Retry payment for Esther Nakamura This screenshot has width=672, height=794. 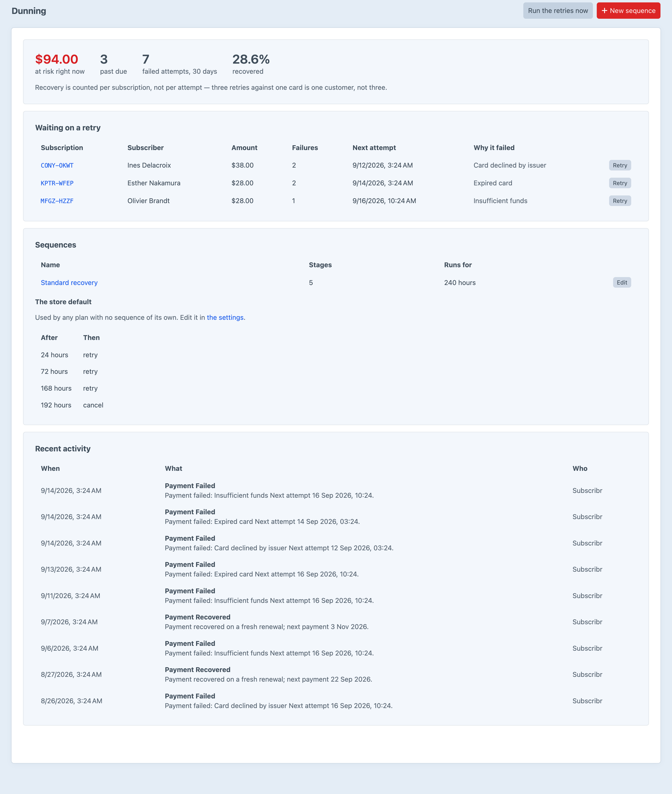[x=620, y=183]
